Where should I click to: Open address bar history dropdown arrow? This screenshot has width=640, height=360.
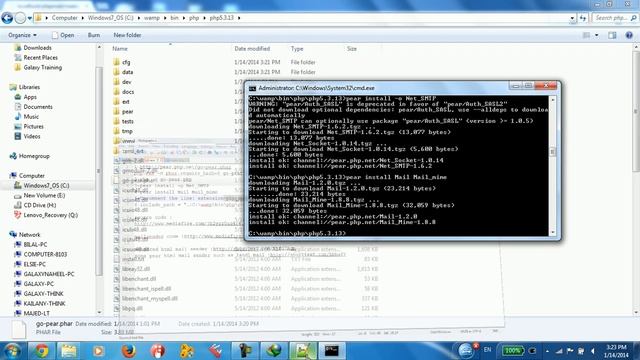pyautogui.click(x=572, y=18)
